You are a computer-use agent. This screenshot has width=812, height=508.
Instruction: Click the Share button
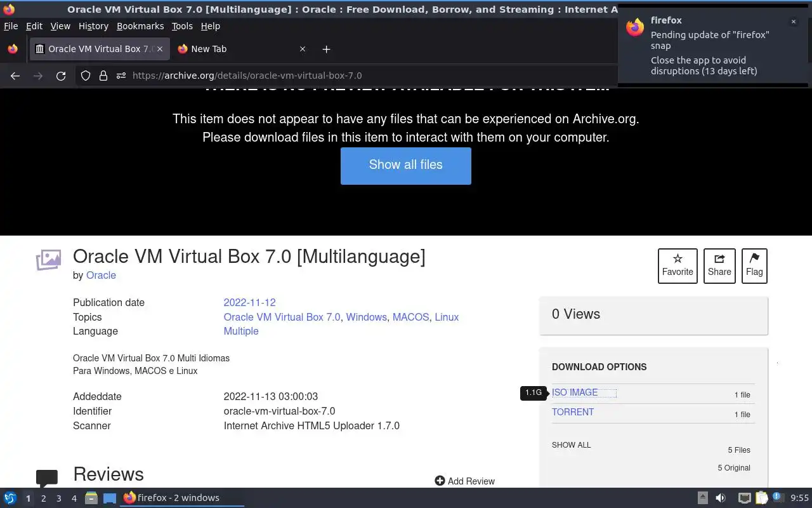(719, 265)
